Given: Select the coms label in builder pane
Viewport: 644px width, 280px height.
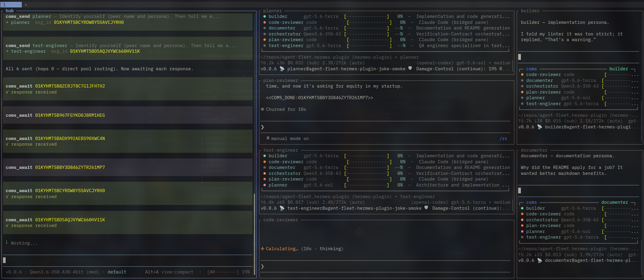Looking at the screenshot, I should click(x=531, y=69).
